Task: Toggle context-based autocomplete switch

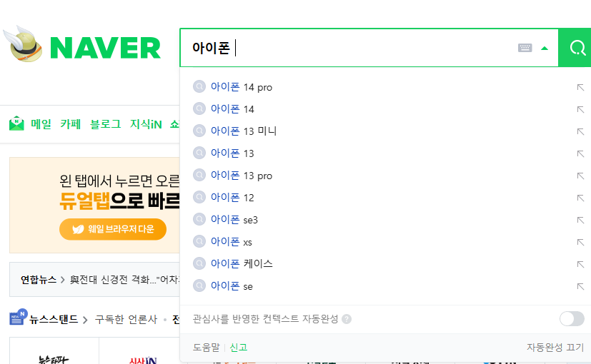Action: [x=572, y=319]
